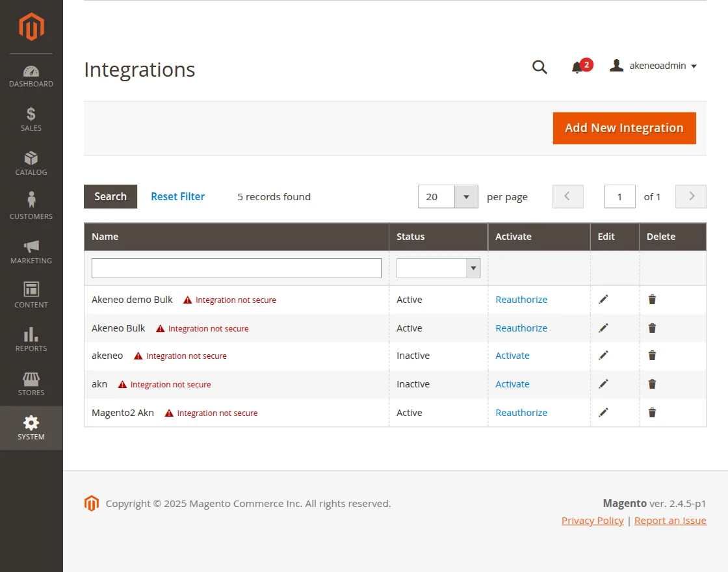The width and height of the screenshot is (728, 572).
Task: Click inside the Name filter input field
Action: tap(236, 268)
